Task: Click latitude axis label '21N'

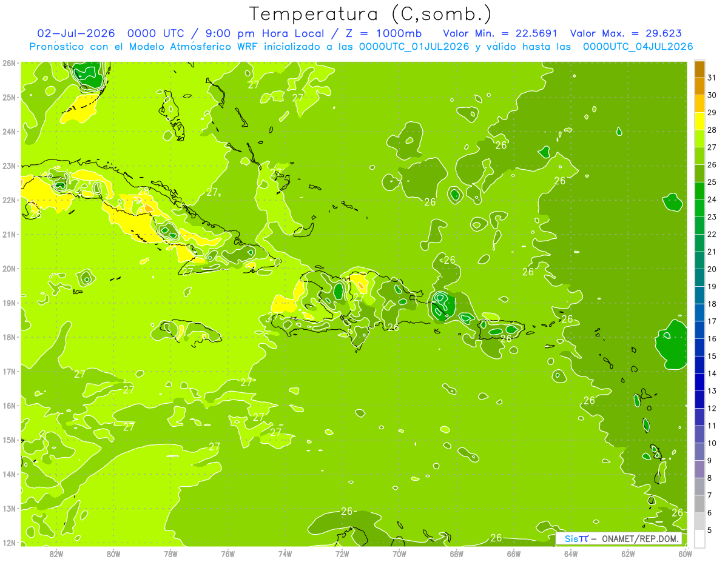Action: tap(9, 235)
